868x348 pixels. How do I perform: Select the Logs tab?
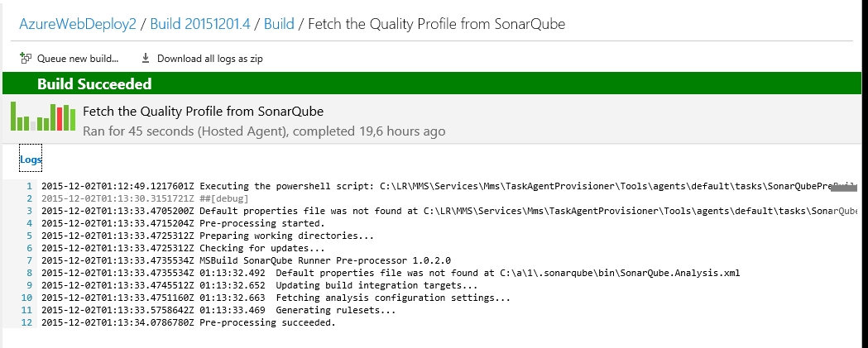(x=31, y=160)
